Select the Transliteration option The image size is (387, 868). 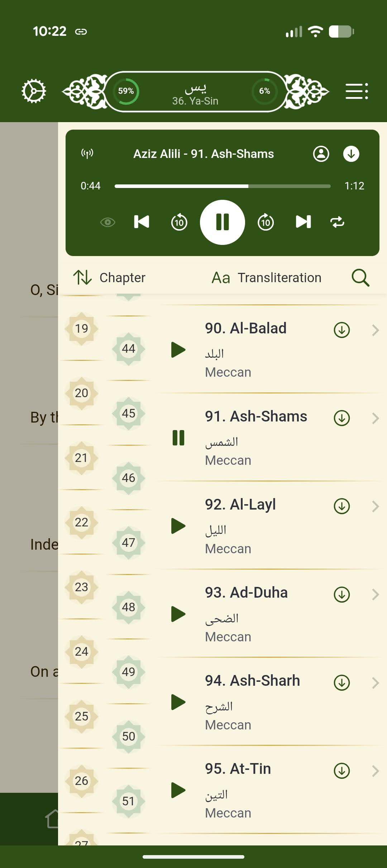[x=267, y=278]
